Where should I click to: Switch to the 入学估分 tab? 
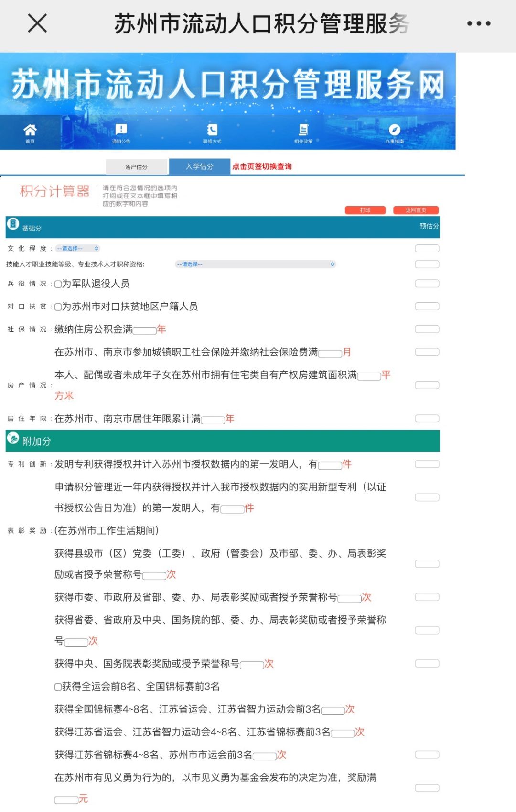tap(200, 166)
